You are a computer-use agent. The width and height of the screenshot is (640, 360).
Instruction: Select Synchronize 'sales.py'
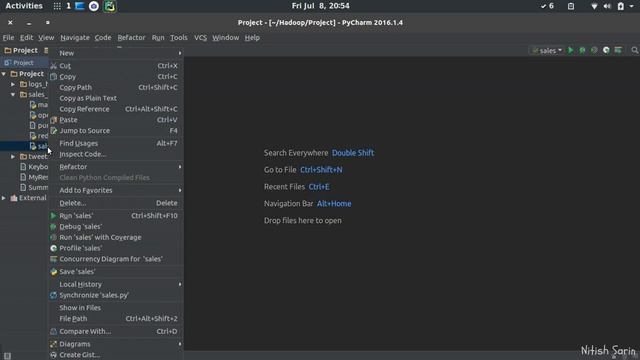(116, 295)
